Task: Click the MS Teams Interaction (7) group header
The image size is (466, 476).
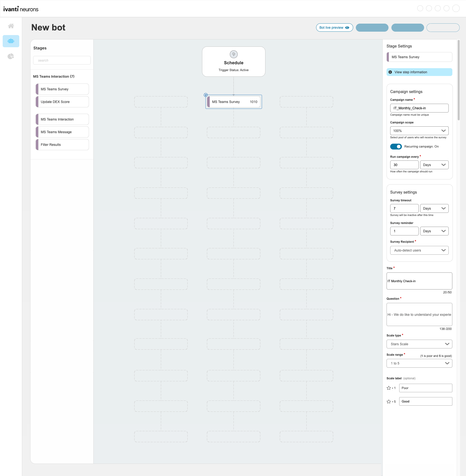Action: 54,76
